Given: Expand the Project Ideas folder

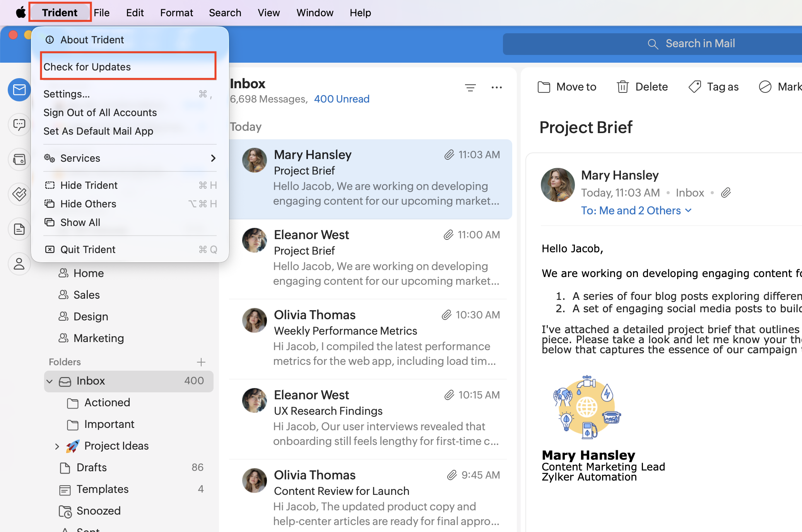Looking at the screenshot, I should pyautogui.click(x=57, y=446).
